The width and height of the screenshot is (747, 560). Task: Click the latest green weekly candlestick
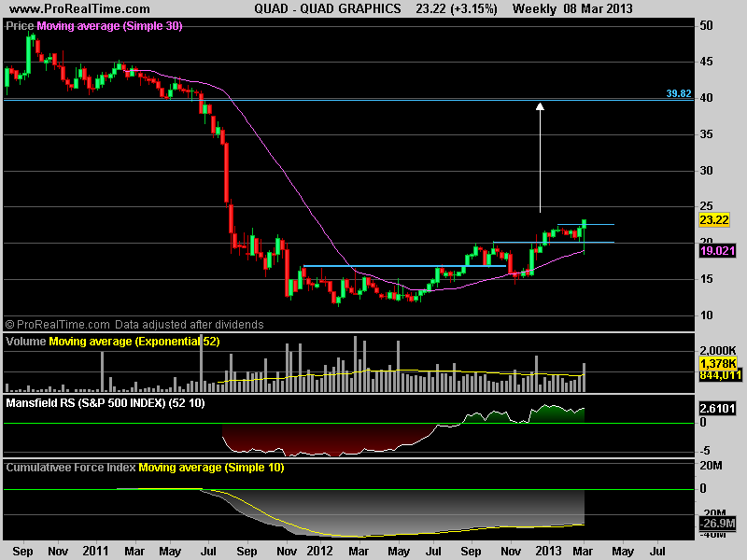[585, 236]
